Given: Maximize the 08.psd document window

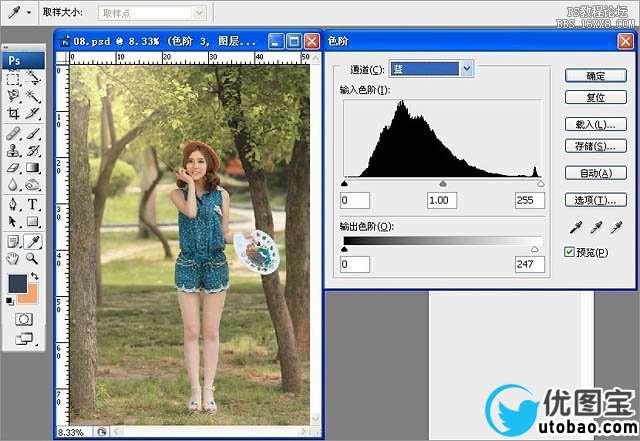Looking at the screenshot, I should (293, 41).
